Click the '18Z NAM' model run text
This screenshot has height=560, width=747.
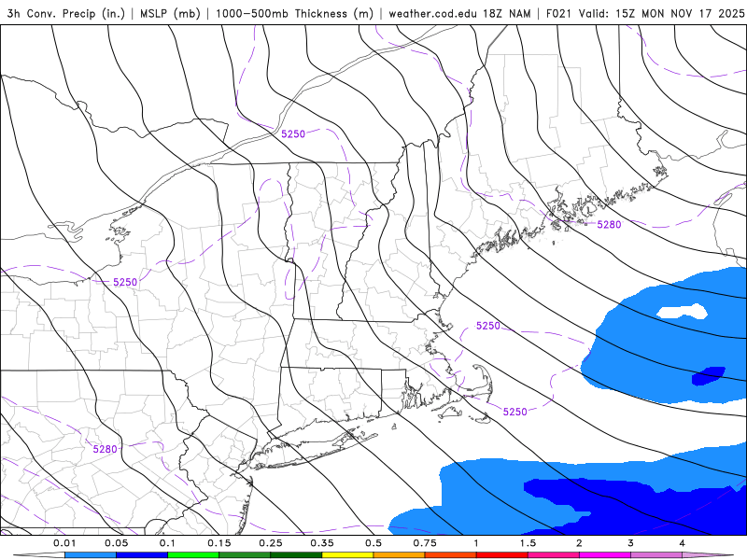click(x=507, y=13)
